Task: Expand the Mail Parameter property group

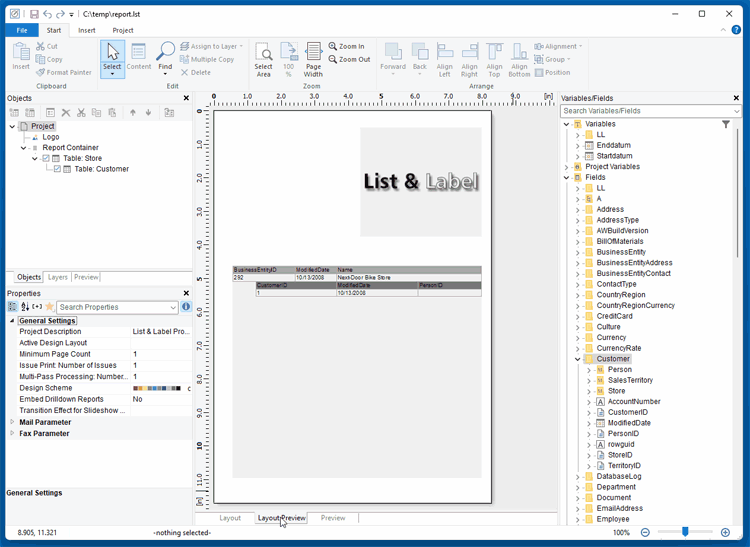Action: coord(12,422)
